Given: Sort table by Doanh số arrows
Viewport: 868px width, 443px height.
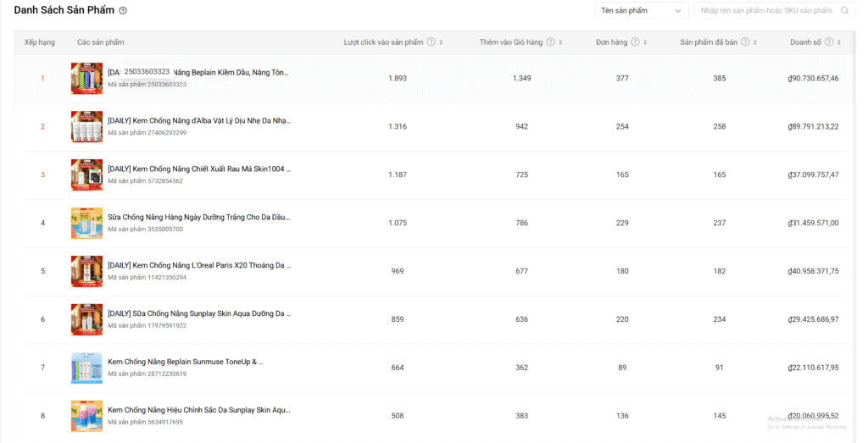Looking at the screenshot, I should (x=838, y=42).
